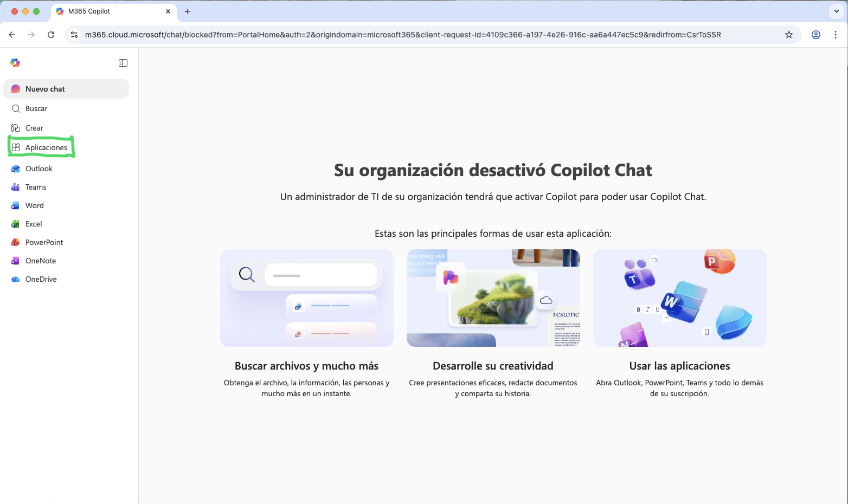848x504 pixels.
Task: Click the 'Abra Outlook, PowerPoint, Teams' description text
Action: pyautogui.click(x=680, y=388)
